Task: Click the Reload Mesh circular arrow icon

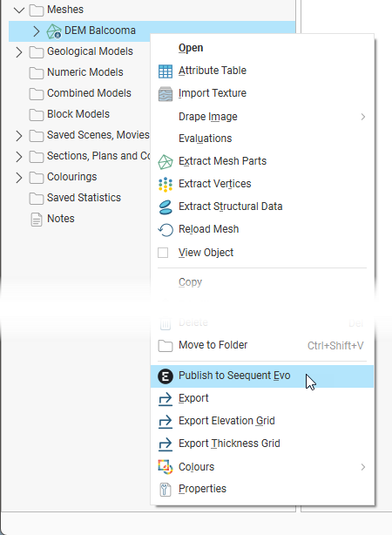Action: 166,230
